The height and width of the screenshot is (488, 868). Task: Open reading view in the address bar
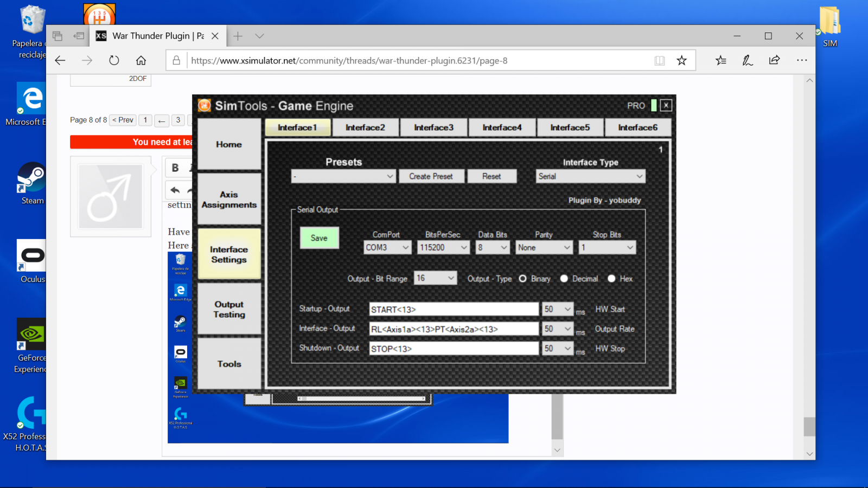coord(659,61)
